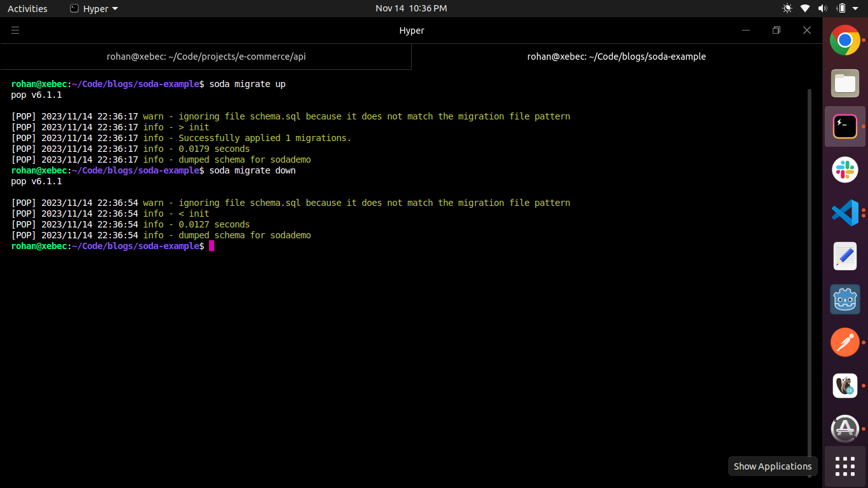Click the 'info - < init' log line
Screen dimensions: 868x488
(110, 213)
